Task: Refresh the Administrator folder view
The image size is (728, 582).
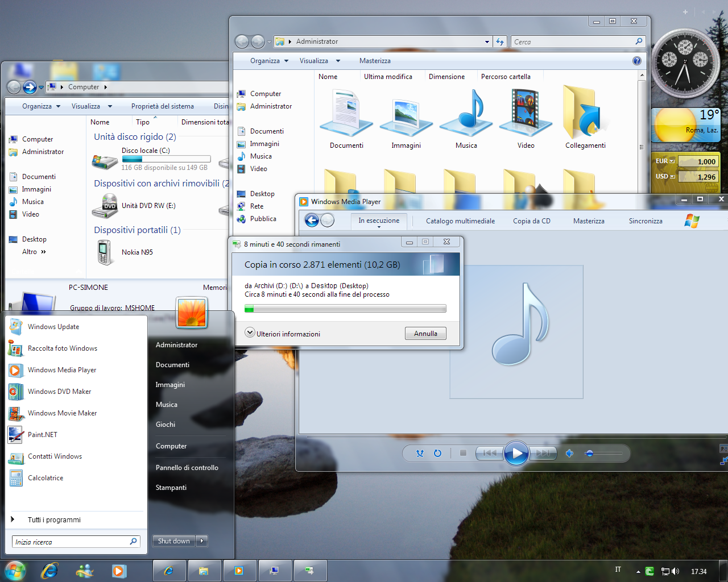Action: 500,41
